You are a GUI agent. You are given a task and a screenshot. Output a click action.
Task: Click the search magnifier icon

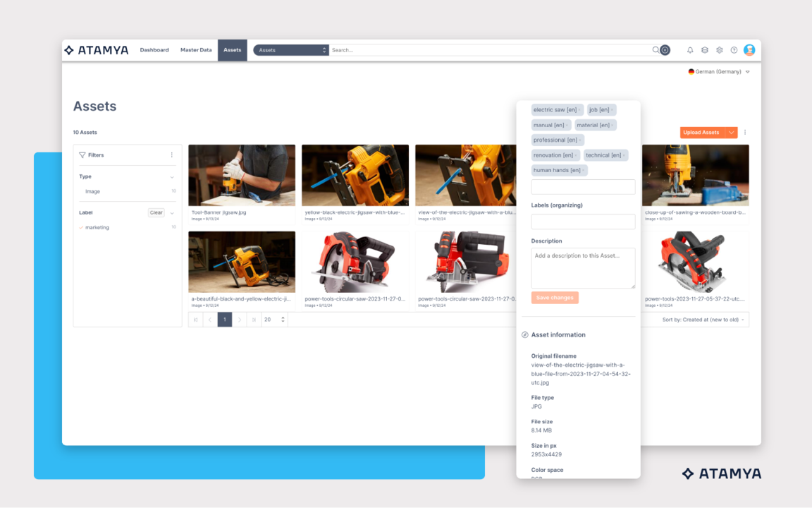tap(656, 50)
